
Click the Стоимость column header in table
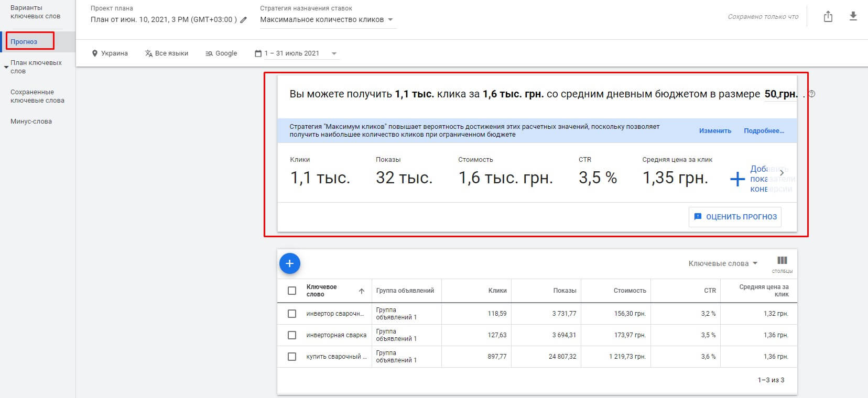point(630,291)
